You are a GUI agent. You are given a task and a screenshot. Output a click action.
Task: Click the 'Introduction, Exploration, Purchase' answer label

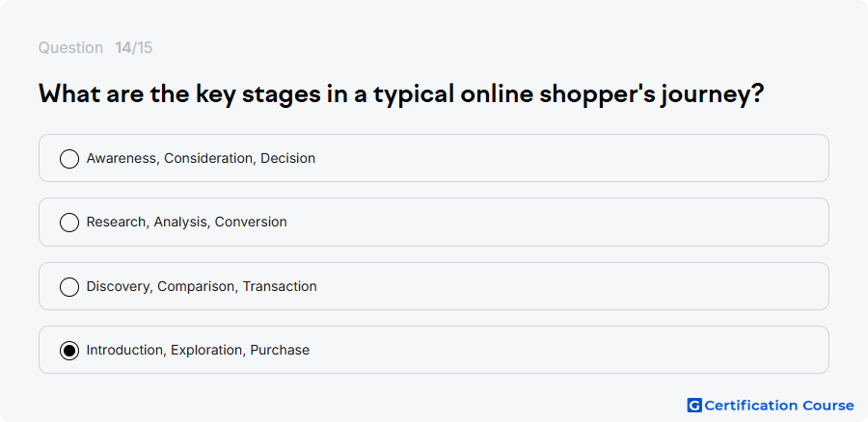coord(198,350)
